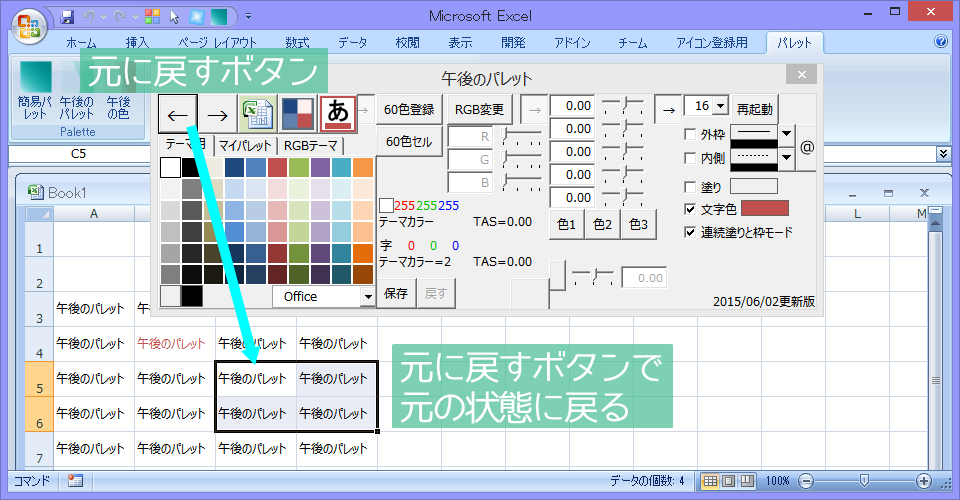Screen dimensions: 960x500
Task: Click the 色2 button
Action: (x=602, y=225)
